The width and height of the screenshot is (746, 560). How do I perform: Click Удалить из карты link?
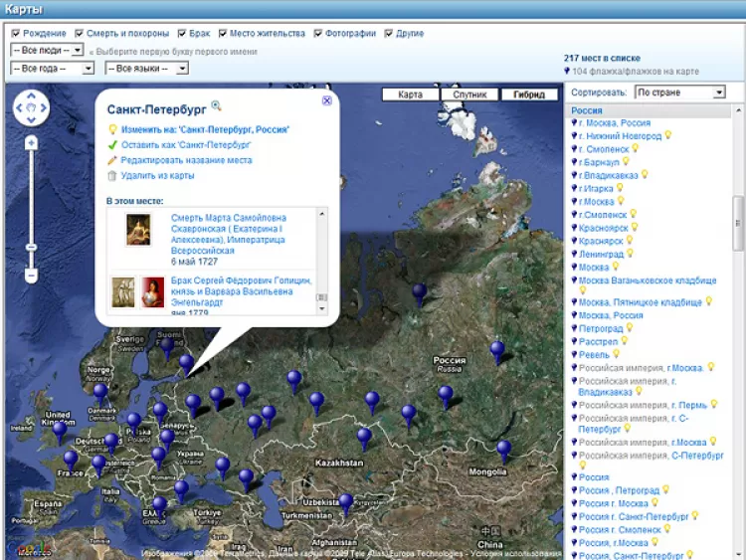coord(157,176)
